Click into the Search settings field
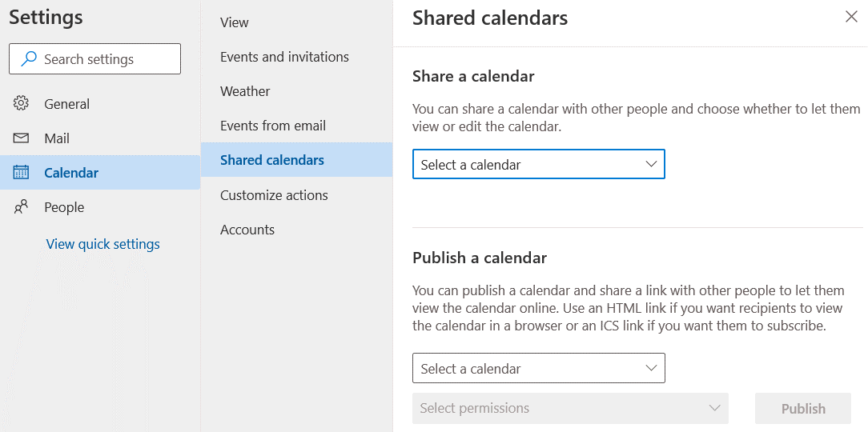Viewport: 868px width, 432px height. [x=104, y=59]
